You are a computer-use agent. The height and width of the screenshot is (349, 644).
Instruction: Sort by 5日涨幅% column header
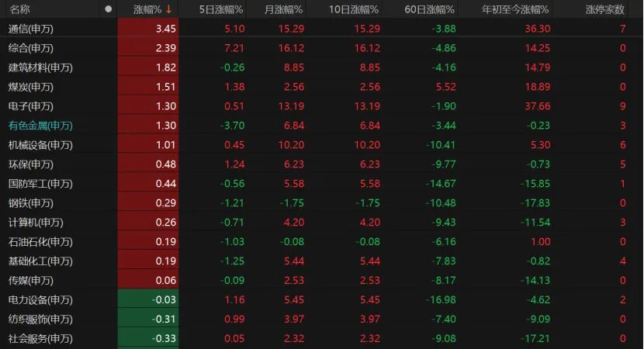pyautogui.click(x=221, y=9)
